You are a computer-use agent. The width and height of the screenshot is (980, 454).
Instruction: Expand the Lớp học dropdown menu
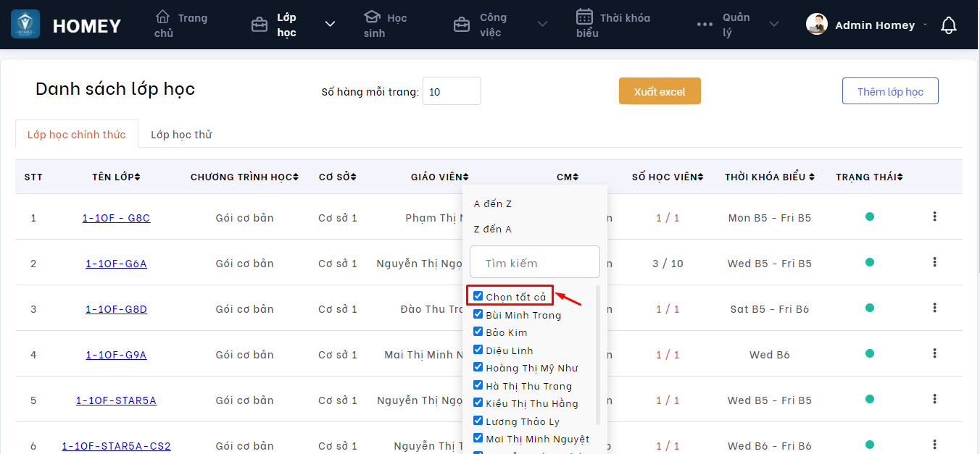pyautogui.click(x=330, y=25)
